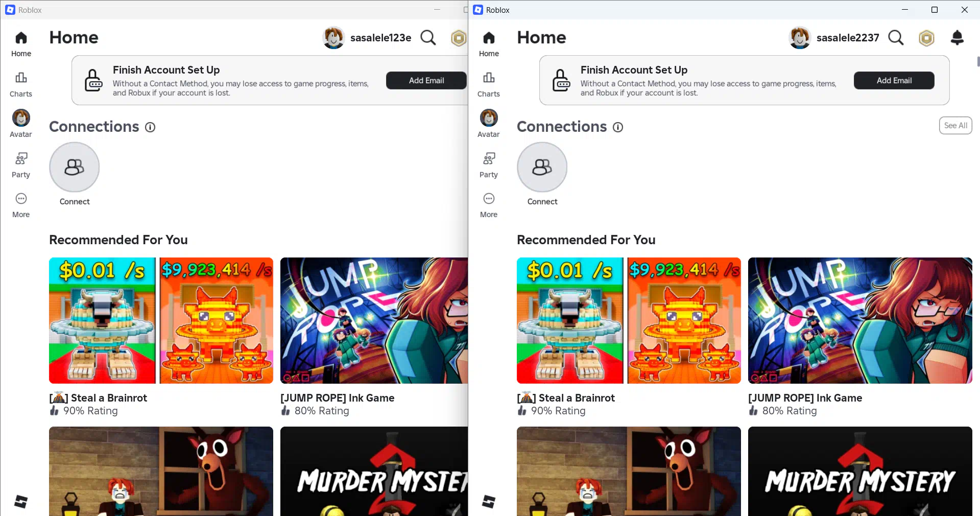Open Avatar in left Roblox window sidebar
Image resolution: width=980 pixels, height=516 pixels.
(21, 124)
